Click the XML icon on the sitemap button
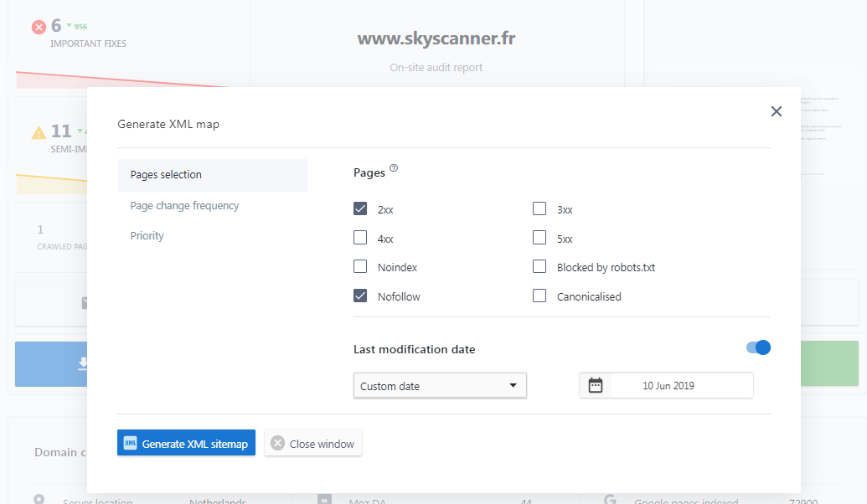This screenshot has width=867, height=504. (129, 442)
